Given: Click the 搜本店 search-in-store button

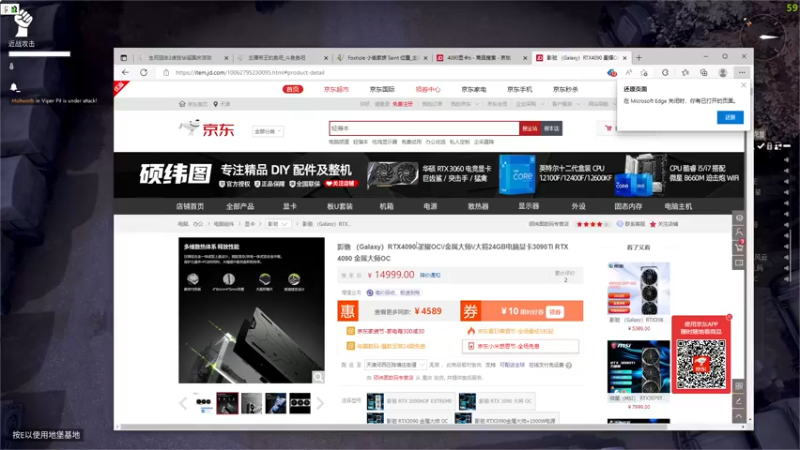Looking at the screenshot, I should 552,129.
